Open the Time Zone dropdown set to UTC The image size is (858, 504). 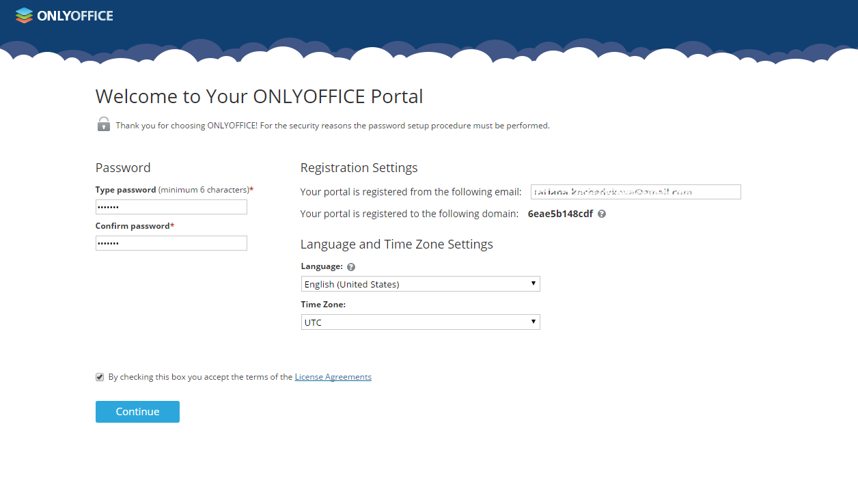click(421, 322)
